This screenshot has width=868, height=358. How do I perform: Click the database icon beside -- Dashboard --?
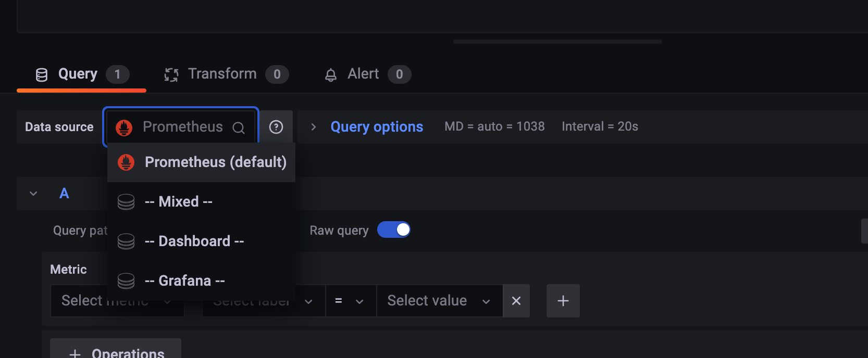126,241
